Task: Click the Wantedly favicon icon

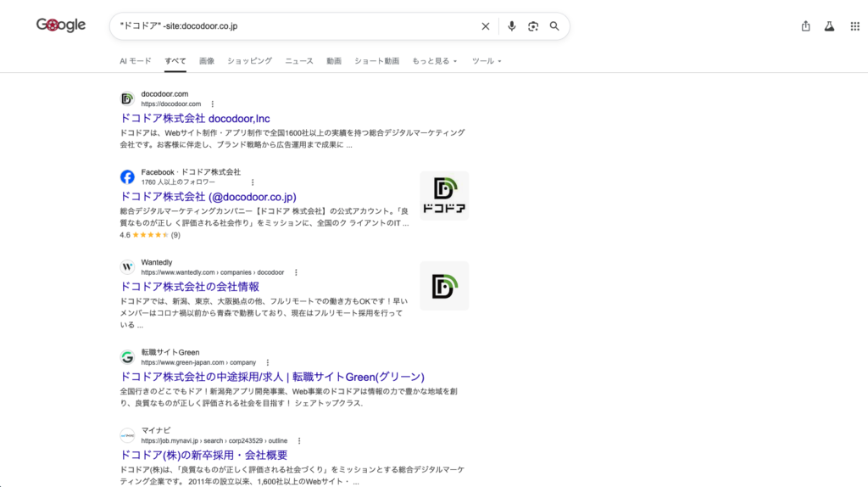Action: [127, 267]
